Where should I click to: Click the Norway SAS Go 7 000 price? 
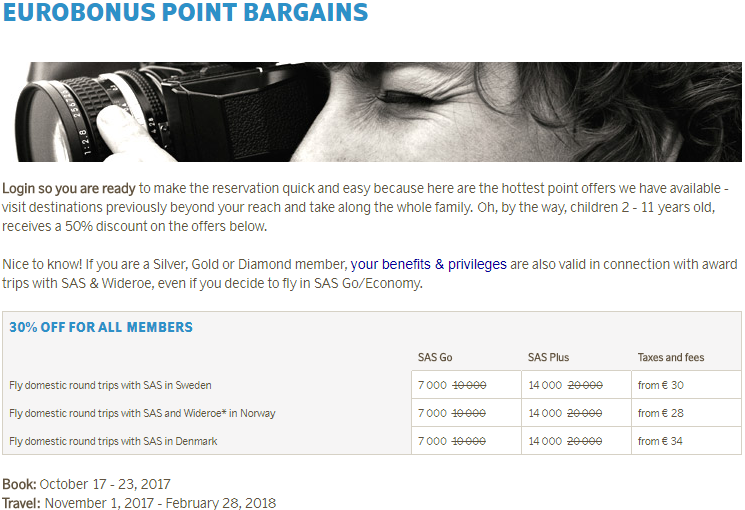pyautogui.click(x=432, y=413)
